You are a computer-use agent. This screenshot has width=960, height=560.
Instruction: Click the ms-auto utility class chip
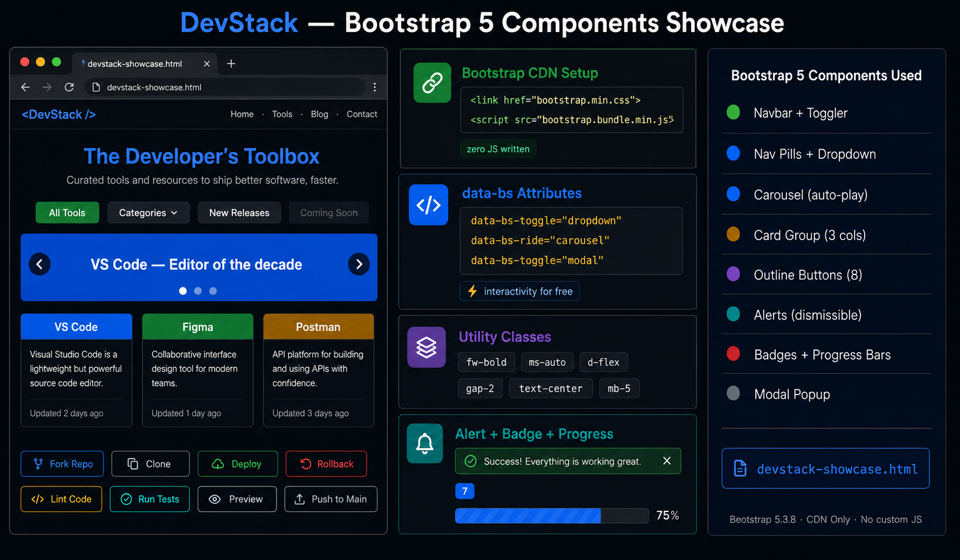point(547,362)
